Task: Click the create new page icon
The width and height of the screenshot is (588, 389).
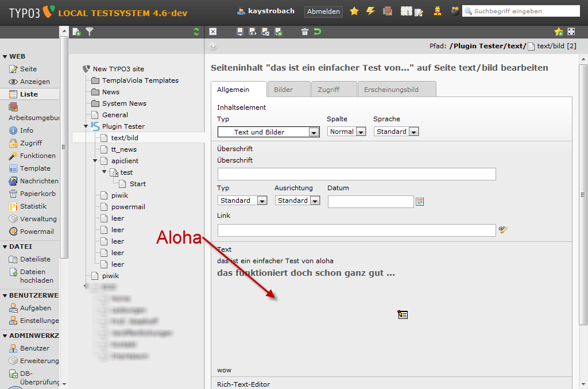Action: click(x=76, y=32)
